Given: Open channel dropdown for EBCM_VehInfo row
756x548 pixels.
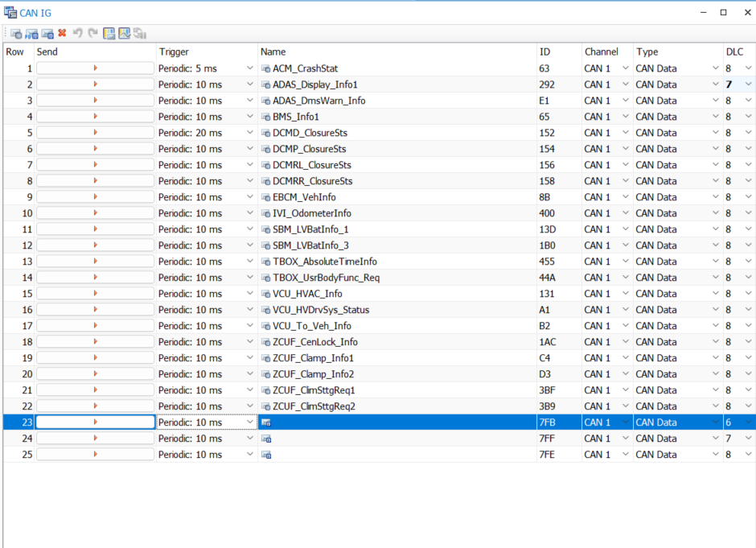Looking at the screenshot, I should (x=626, y=197).
